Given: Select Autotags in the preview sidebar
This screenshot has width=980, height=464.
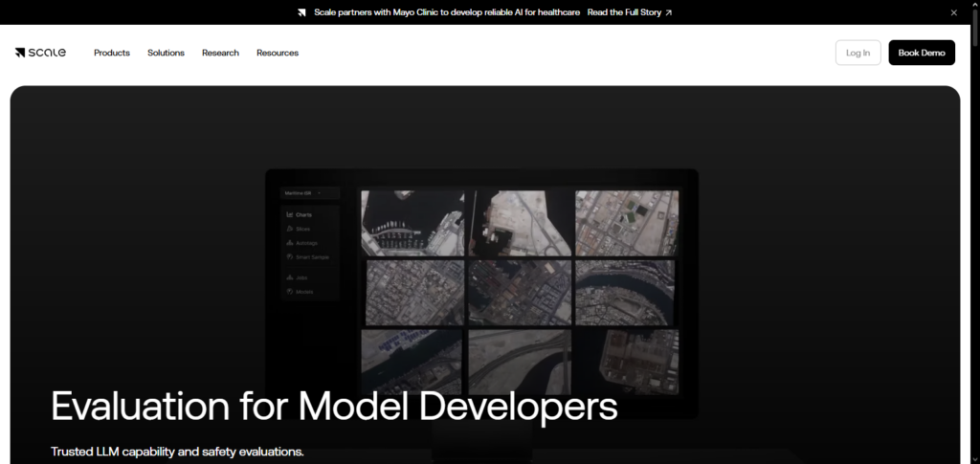Looking at the screenshot, I should [x=306, y=244].
